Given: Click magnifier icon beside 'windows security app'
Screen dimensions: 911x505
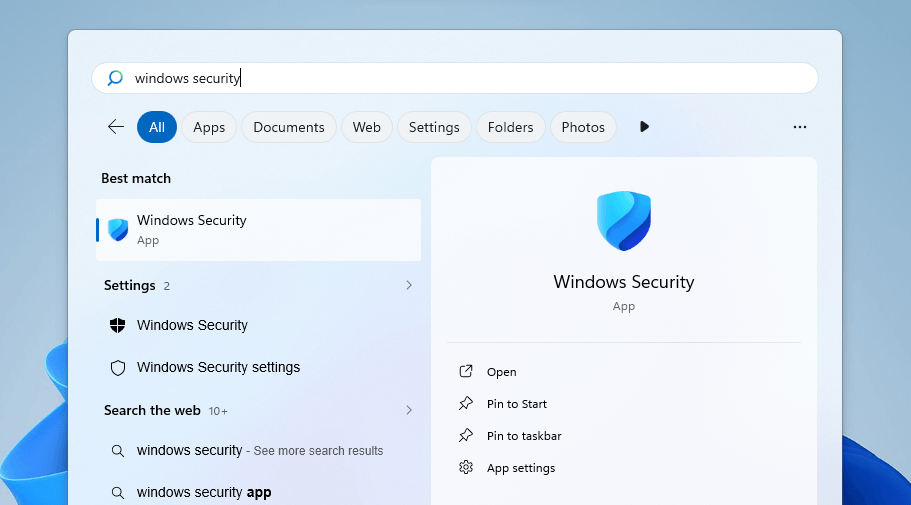Looking at the screenshot, I should (117, 492).
